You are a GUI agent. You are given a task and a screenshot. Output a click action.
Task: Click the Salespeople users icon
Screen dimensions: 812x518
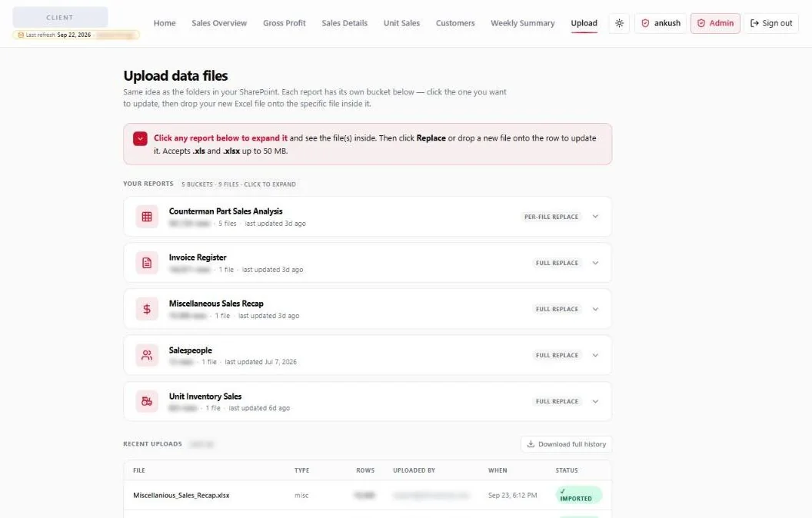(x=147, y=356)
